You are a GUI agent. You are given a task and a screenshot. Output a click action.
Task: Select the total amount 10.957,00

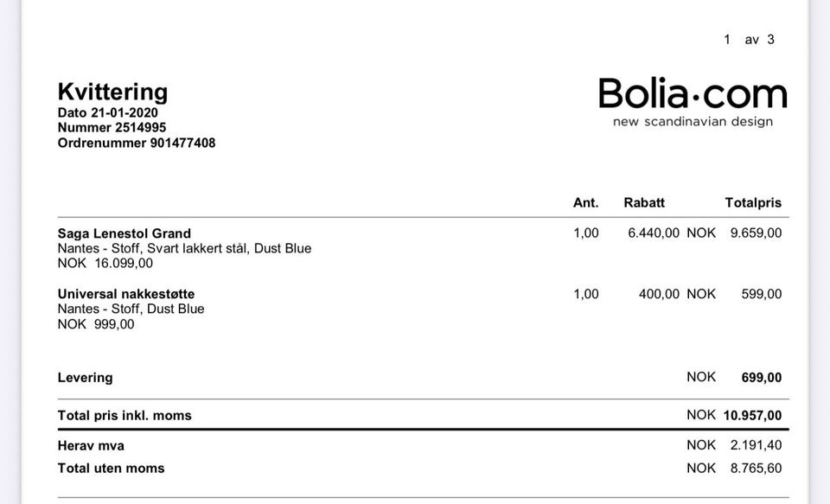pos(752,416)
